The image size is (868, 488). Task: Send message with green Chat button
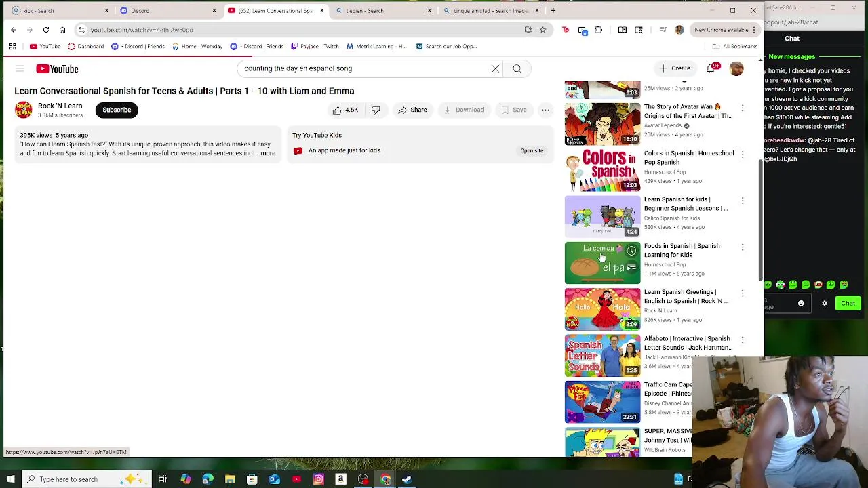[x=848, y=304]
